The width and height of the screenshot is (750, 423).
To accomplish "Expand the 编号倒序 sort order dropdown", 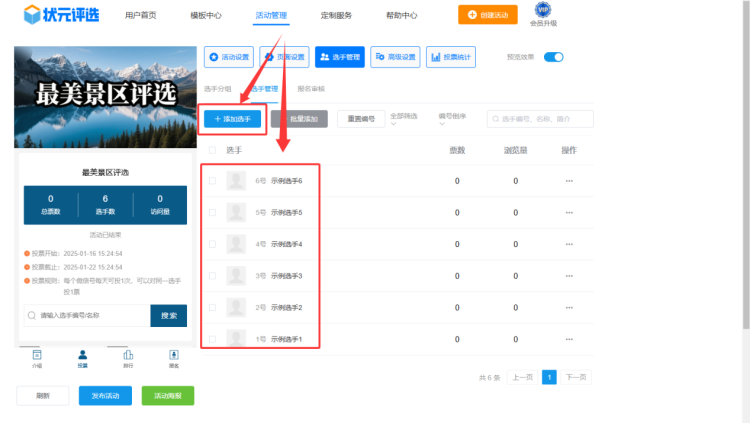I will coord(454,118).
